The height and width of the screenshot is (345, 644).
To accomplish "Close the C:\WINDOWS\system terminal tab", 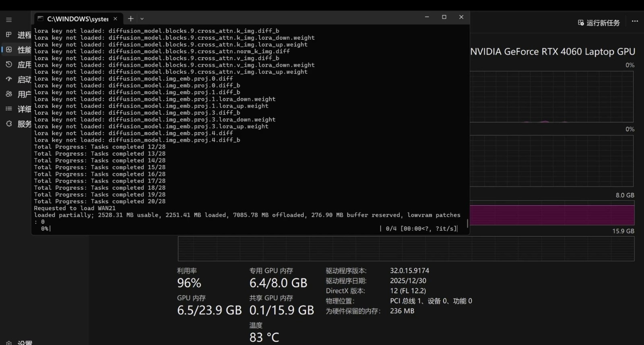I will coord(116,19).
